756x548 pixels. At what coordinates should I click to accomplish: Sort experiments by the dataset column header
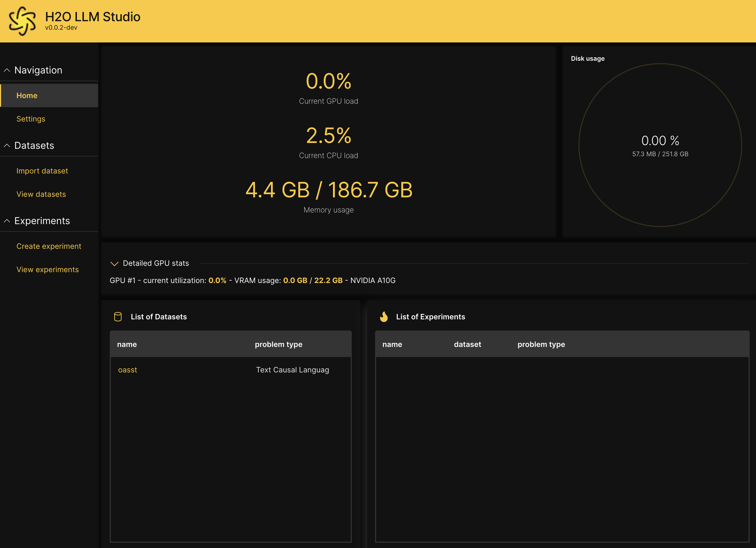point(468,344)
